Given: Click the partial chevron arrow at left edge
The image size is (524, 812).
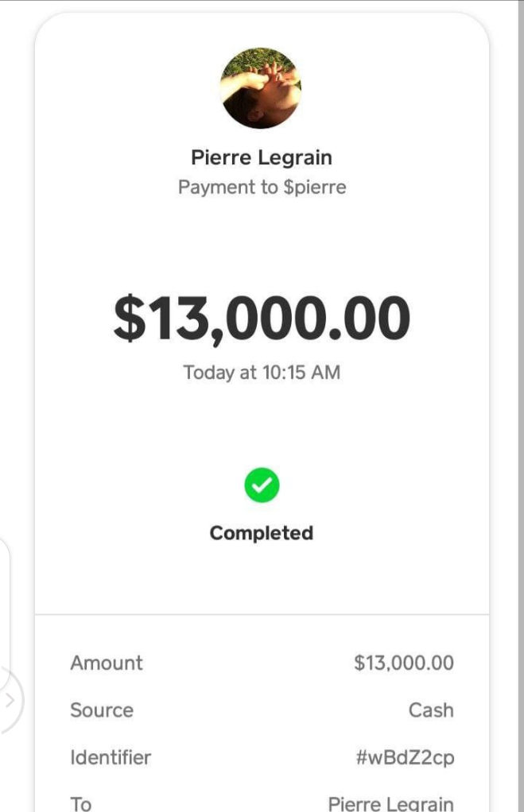Looking at the screenshot, I should point(10,700).
